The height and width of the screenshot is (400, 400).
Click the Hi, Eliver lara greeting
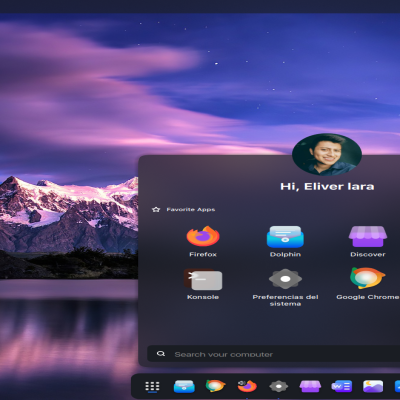(327, 186)
